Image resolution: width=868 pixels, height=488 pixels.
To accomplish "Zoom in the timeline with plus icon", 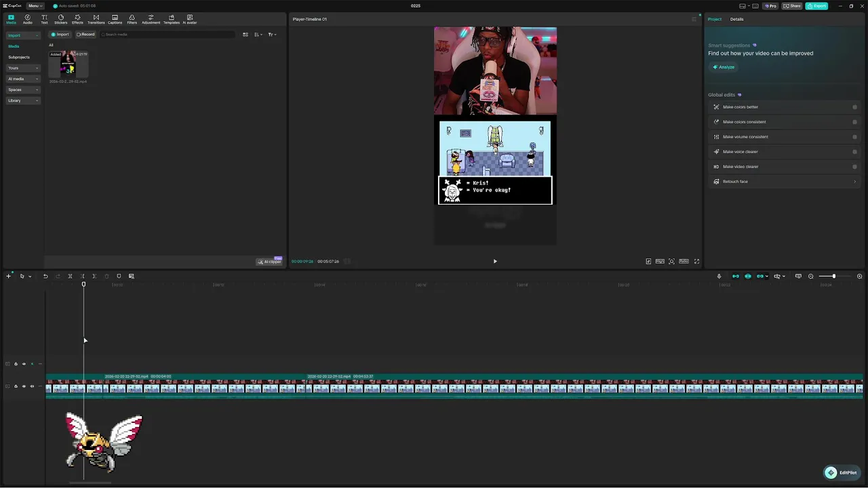I will pyautogui.click(x=859, y=276).
